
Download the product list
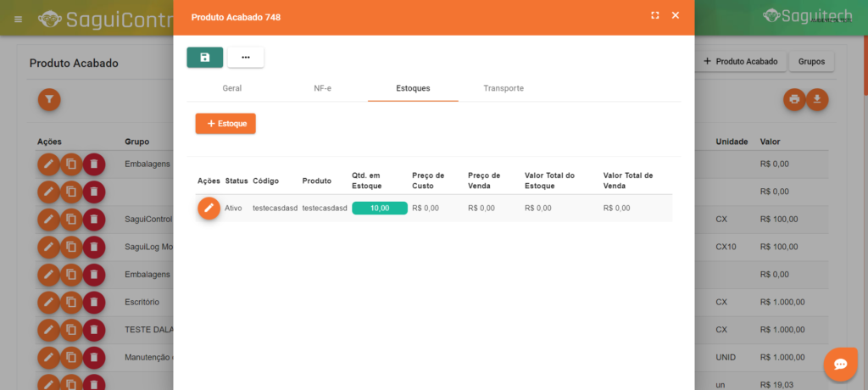click(817, 99)
